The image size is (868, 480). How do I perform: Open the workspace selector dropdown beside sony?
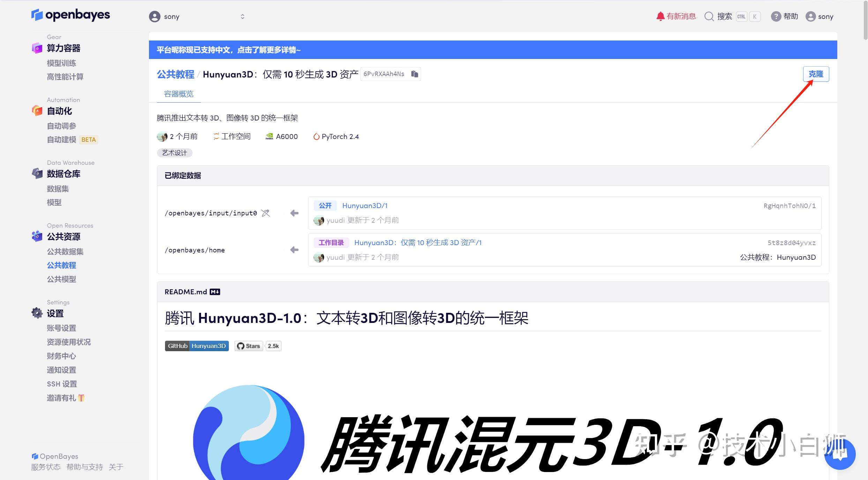(242, 16)
